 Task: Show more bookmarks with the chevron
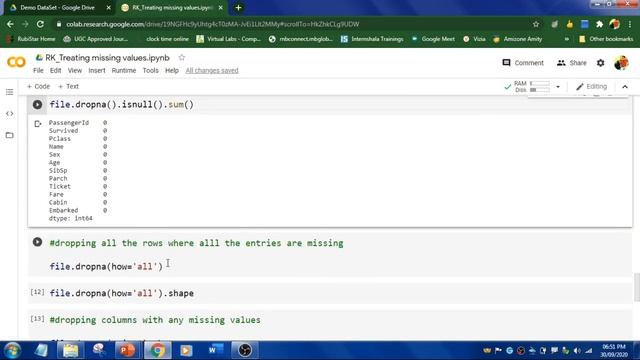point(567,39)
